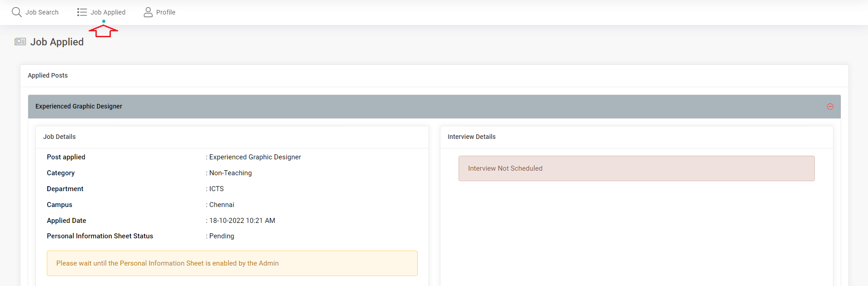Image resolution: width=868 pixels, height=286 pixels.
Task: Click the yellow Personal Information Sheet notice
Action: click(x=232, y=263)
